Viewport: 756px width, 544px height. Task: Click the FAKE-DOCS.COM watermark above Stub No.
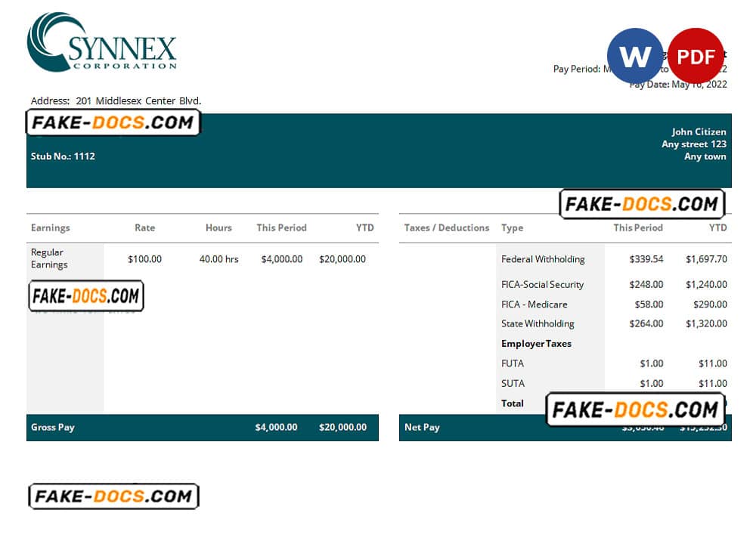click(x=113, y=122)
